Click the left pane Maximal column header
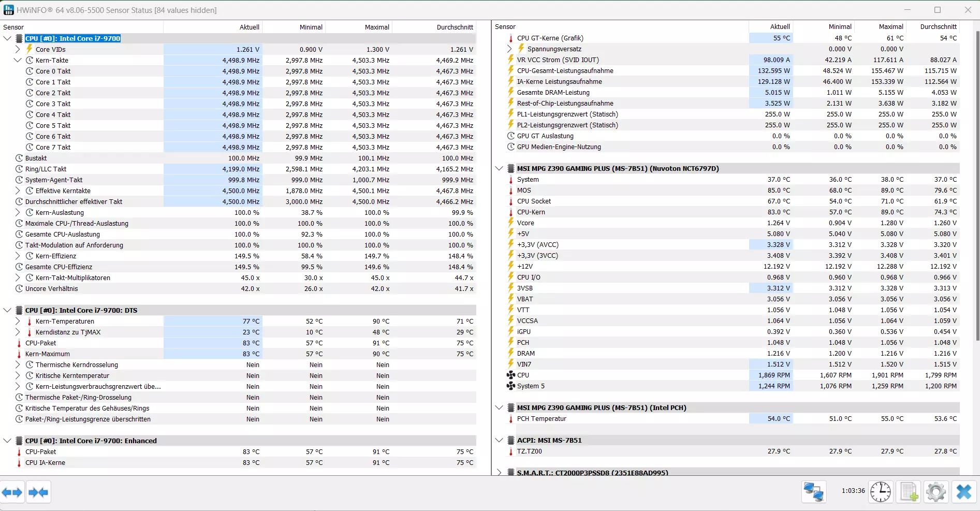980x511 pixels. pos(359,27)
